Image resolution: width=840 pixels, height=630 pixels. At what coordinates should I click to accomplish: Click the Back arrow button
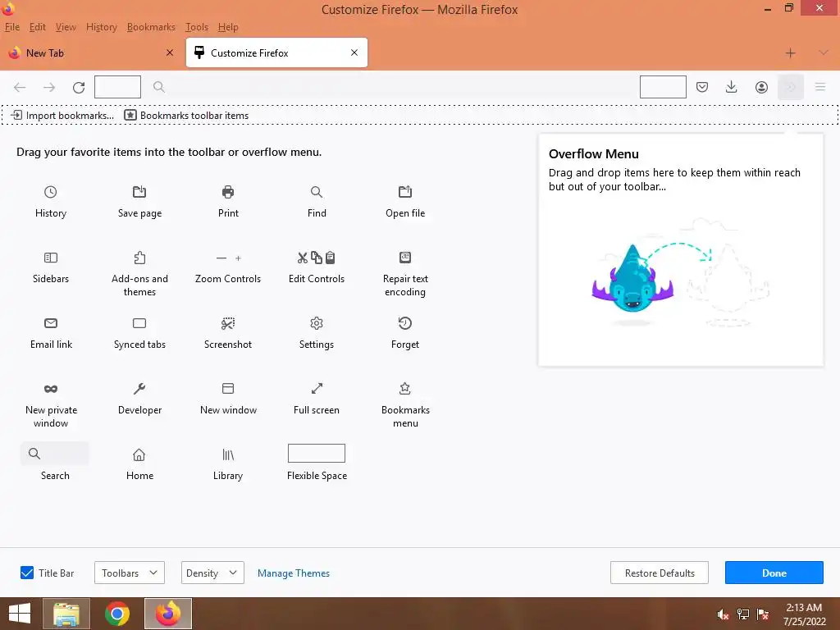20,87
